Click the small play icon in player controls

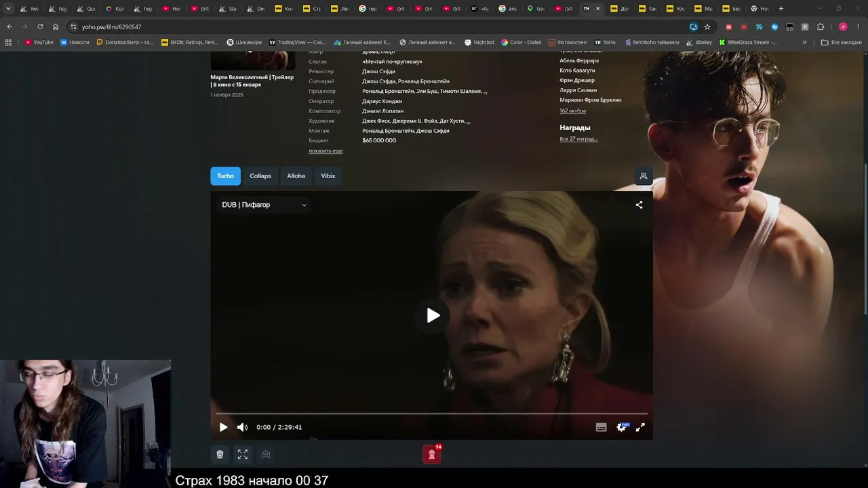(x=223, y=427)
